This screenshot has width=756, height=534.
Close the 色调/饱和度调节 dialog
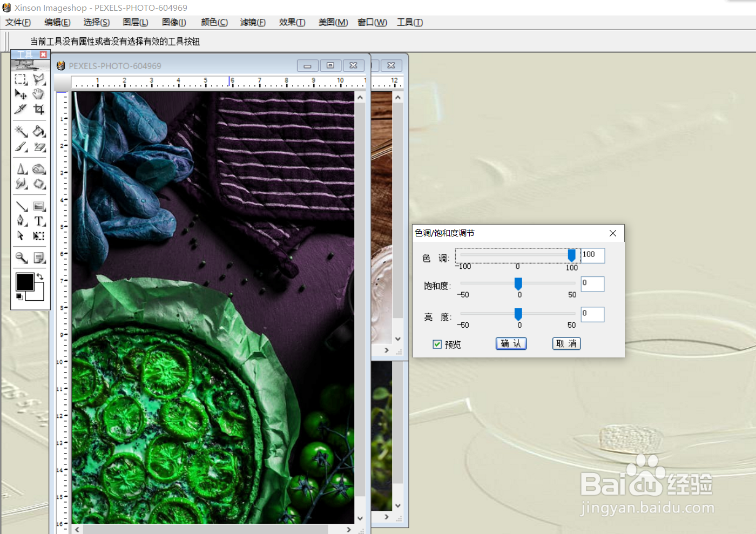(x=613, y=233)
